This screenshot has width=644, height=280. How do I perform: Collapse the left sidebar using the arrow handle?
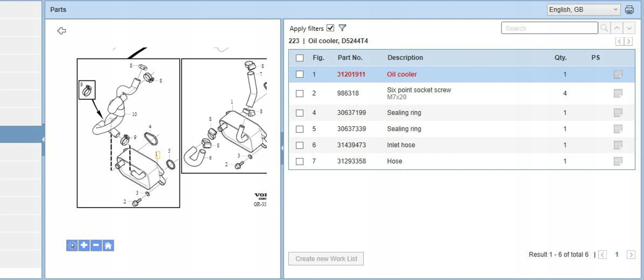click(x=43, y=139)
